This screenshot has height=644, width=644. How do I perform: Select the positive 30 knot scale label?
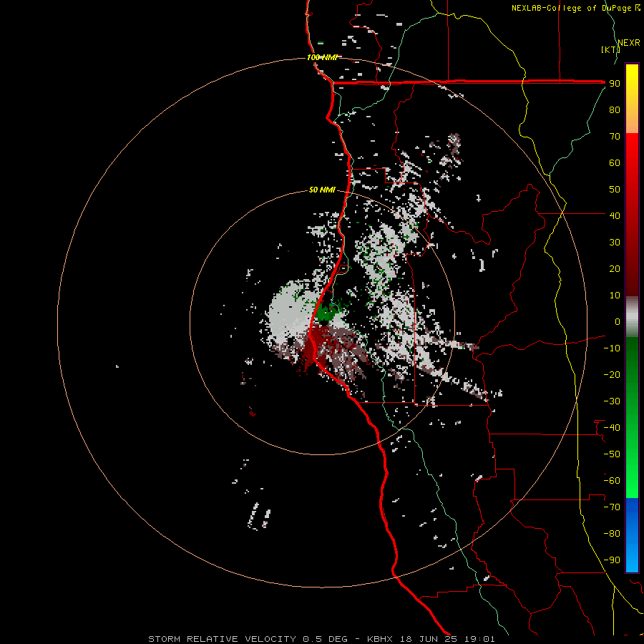coord(615,243)
